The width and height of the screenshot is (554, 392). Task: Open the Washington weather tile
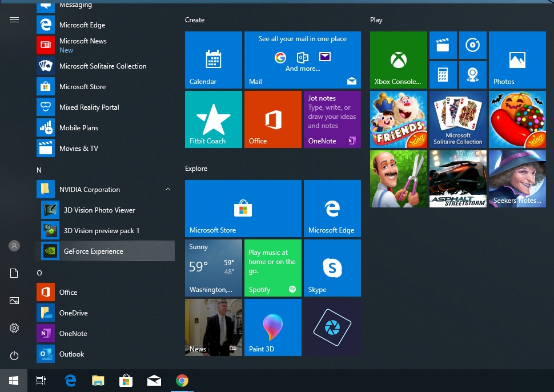[214, 268]
